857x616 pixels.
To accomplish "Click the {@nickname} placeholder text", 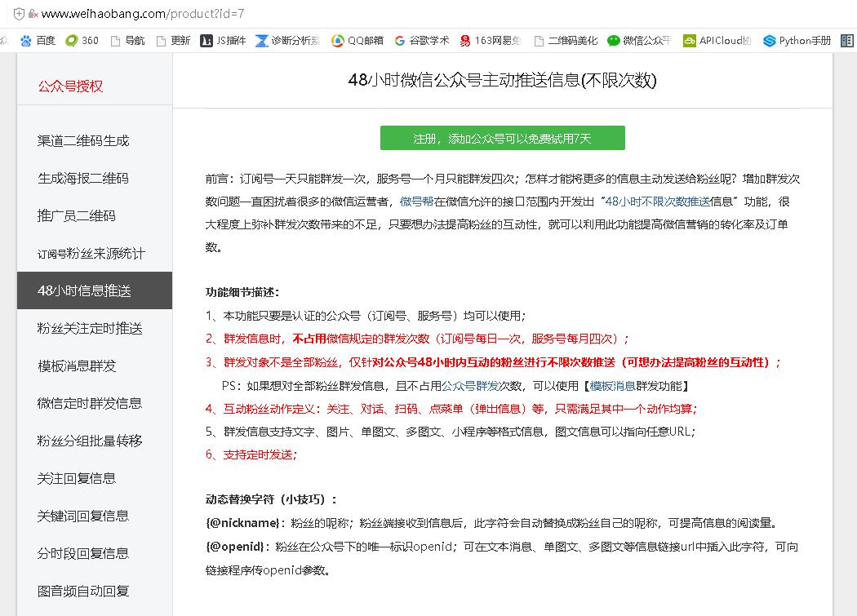I will click(242, 523).
